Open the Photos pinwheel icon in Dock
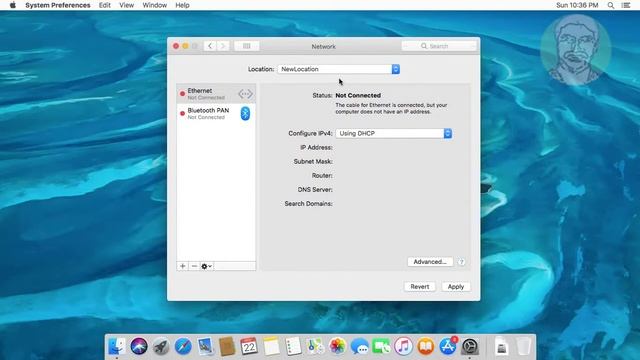 click(x=338, y=347)
